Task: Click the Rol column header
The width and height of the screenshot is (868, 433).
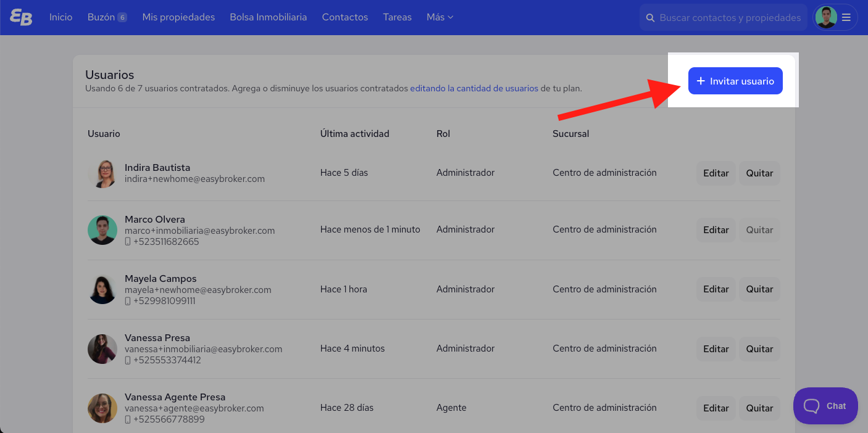Action: 443,134
